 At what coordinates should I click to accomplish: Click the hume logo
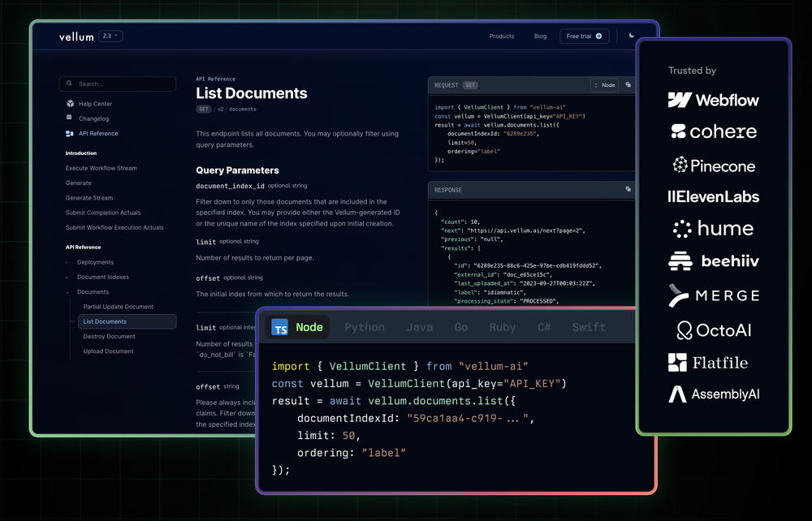713,228
